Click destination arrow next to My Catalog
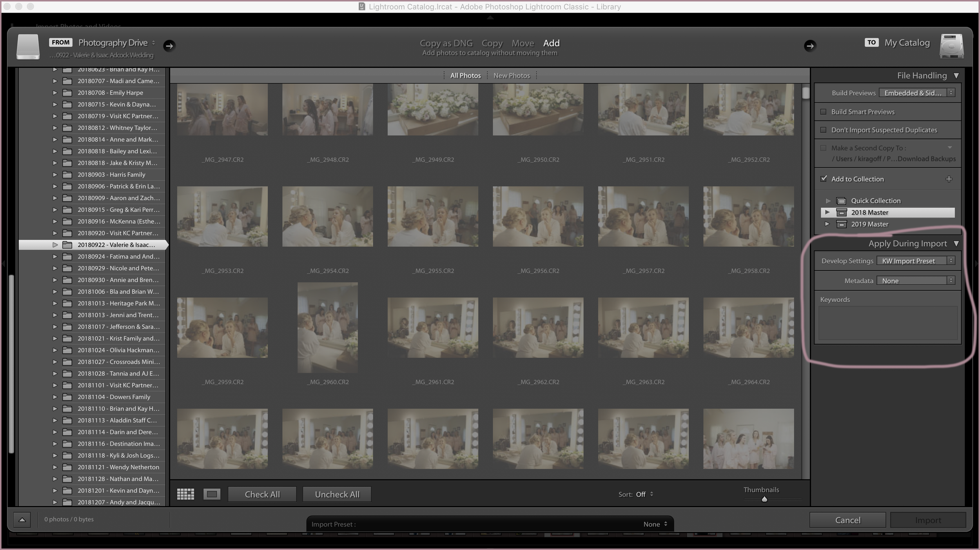The image size is (980, 550). coord(810,46)
